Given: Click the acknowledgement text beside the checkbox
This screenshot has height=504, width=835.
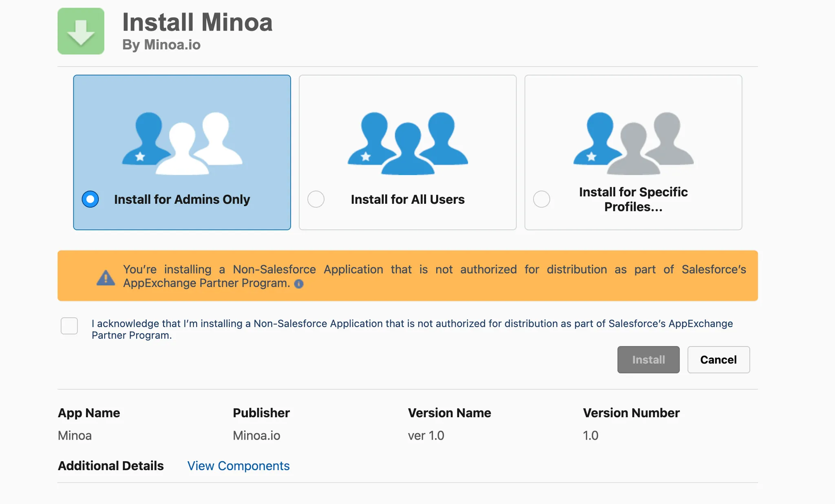Looking at the screenshot, I should (x=412, y=324).
